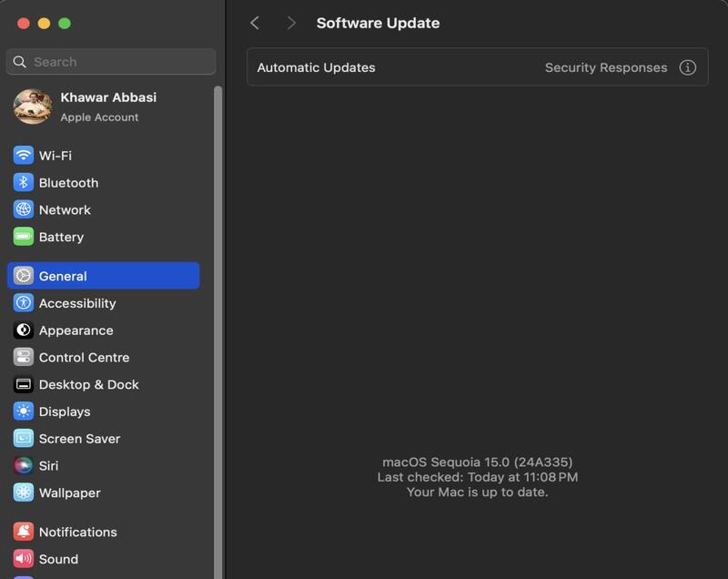Open Screen Saver settings
The width and height of the screenshot is (728, 579).
(79, 439)
